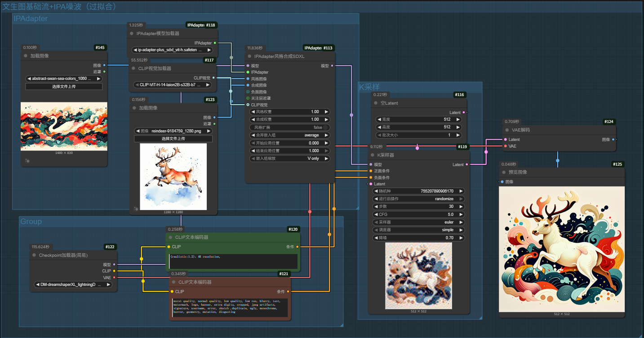The image size is (644, 338).
Task: Click the #113 node ID badge
Action: [x=328, y=48]
